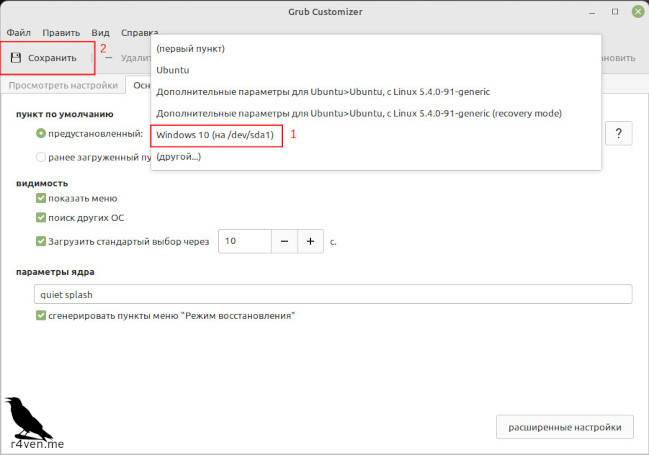Select the предустановленный radio button
The height and width of the screenshot is (455, 649).
41,133
